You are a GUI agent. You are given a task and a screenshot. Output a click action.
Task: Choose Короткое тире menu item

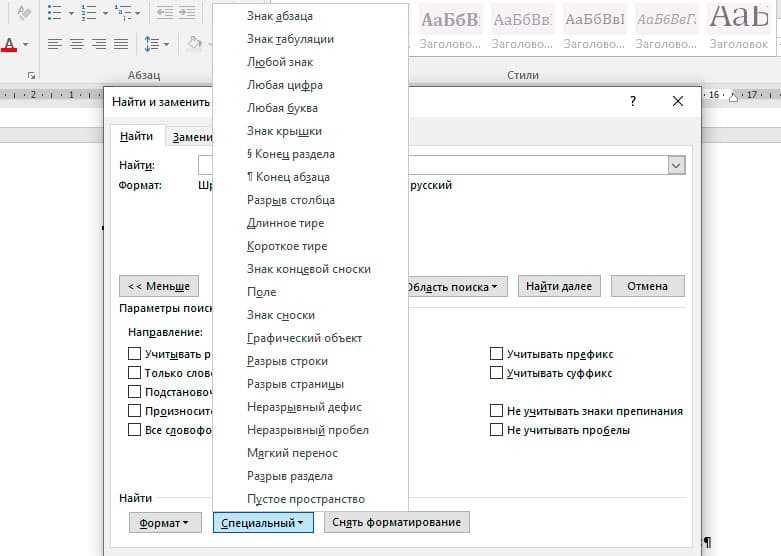310,246
